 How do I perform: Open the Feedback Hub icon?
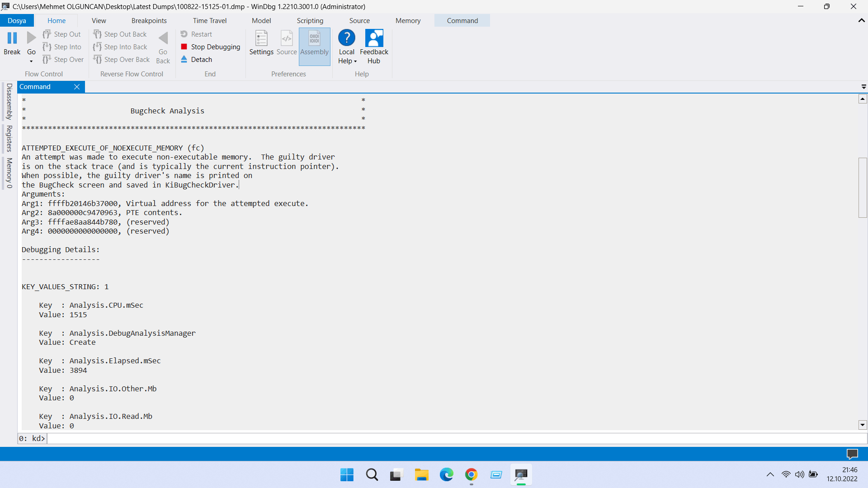point(374,38)
